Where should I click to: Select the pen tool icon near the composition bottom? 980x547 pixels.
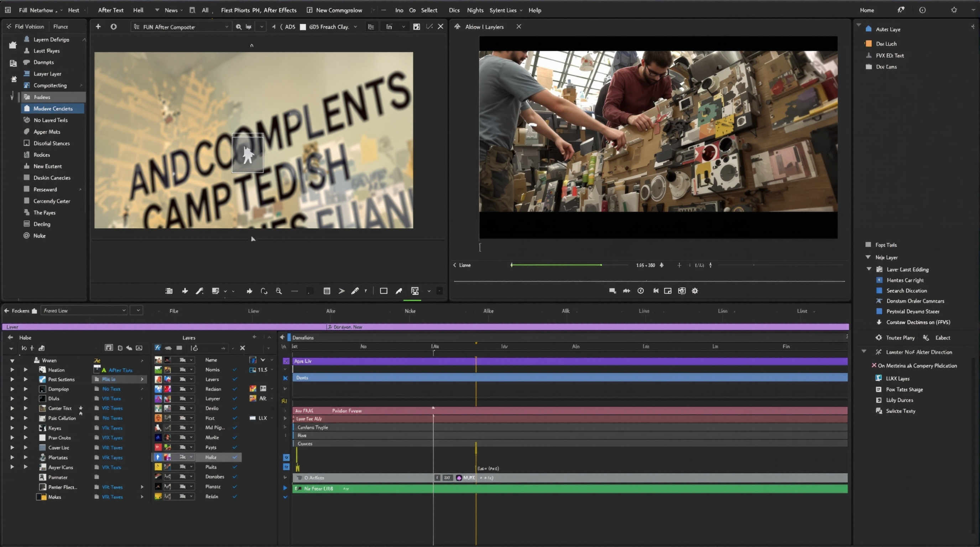coord(399,291)
